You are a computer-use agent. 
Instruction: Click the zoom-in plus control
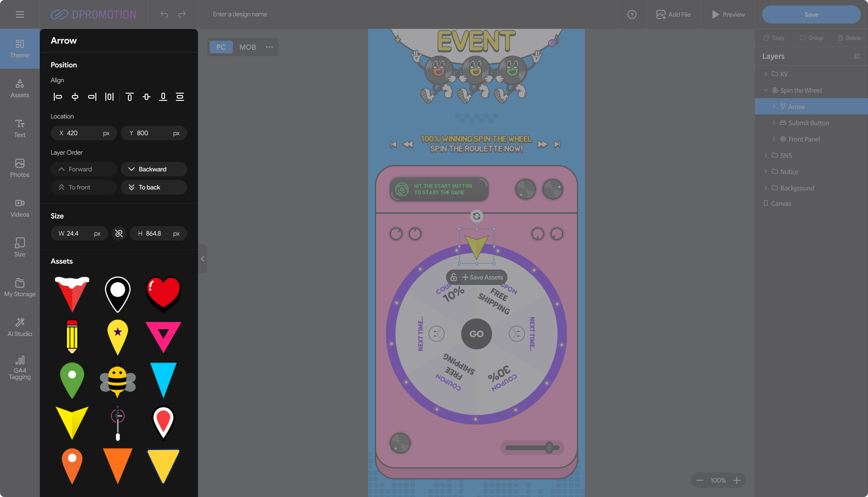(737, 480)
